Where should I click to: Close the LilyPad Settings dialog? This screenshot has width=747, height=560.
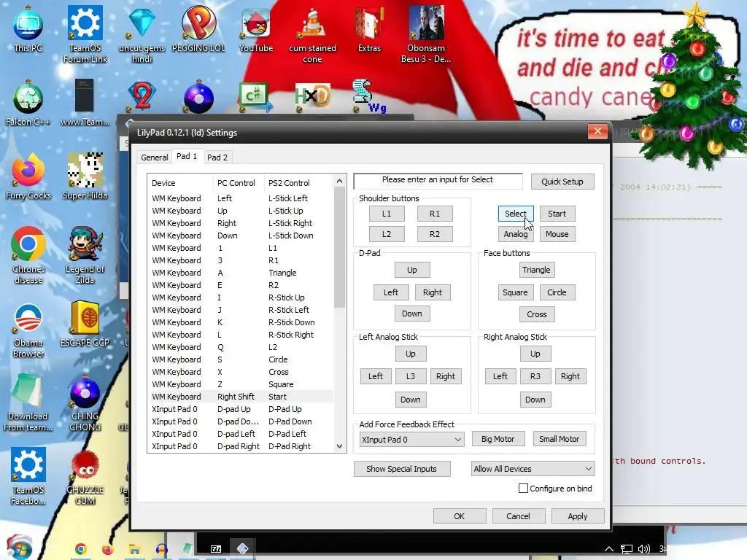(x=597, y=131)
